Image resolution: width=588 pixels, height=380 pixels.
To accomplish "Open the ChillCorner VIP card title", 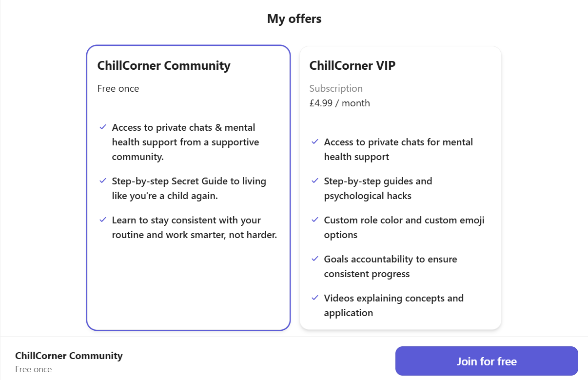I will [353, 65].
